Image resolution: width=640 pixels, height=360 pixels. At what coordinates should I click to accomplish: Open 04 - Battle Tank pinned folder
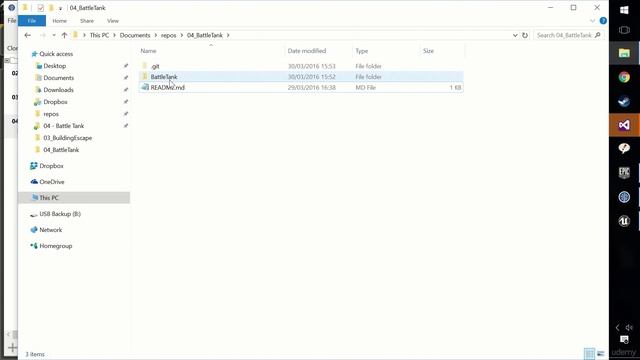click(64, 126)
